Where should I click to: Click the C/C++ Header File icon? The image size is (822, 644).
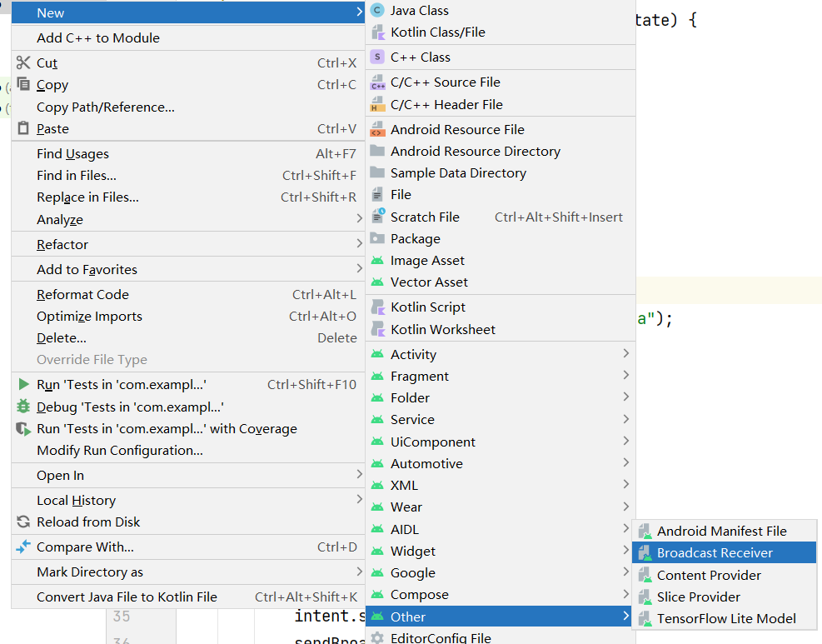click(377, 104)
